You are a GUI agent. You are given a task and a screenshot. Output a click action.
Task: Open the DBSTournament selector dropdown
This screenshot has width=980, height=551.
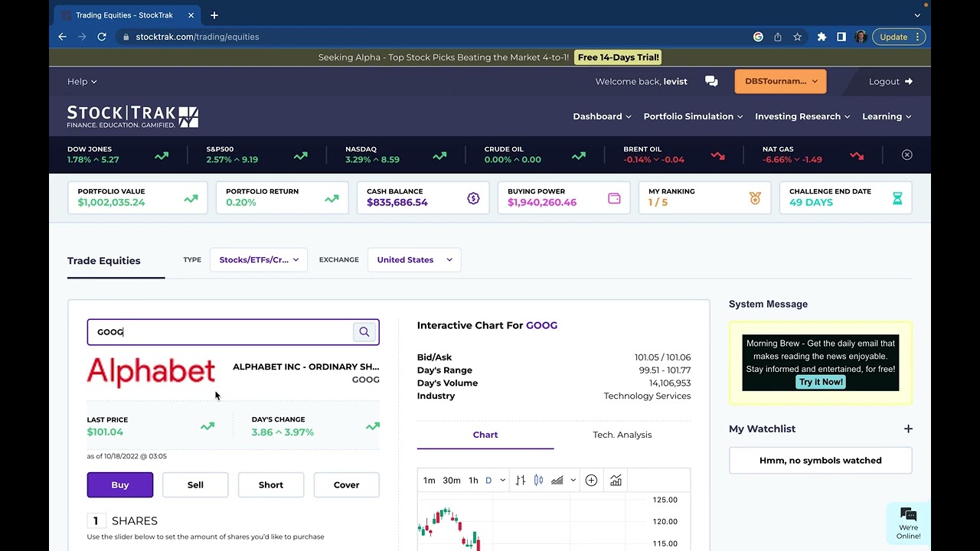pos(780,81)
